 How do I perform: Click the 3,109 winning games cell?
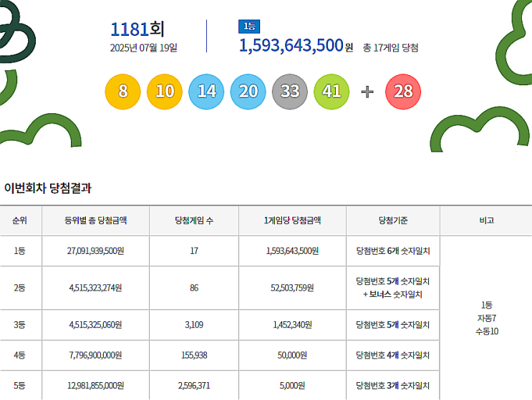[194, 325]
